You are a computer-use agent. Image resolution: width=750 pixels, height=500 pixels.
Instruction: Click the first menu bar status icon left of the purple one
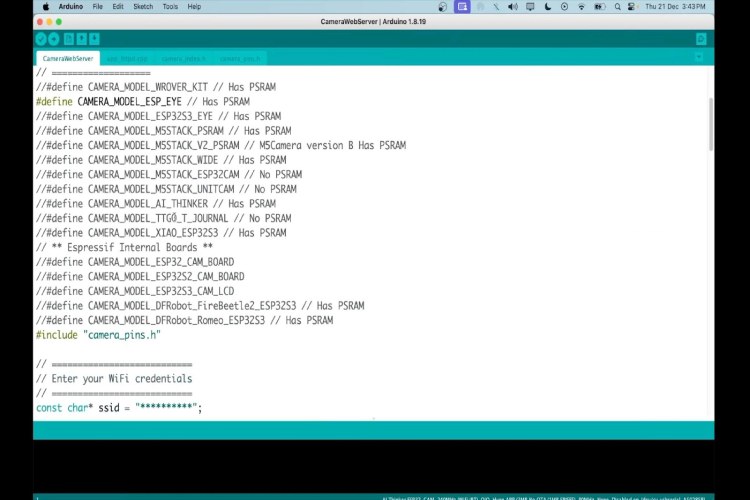click(x=443, y=7)
